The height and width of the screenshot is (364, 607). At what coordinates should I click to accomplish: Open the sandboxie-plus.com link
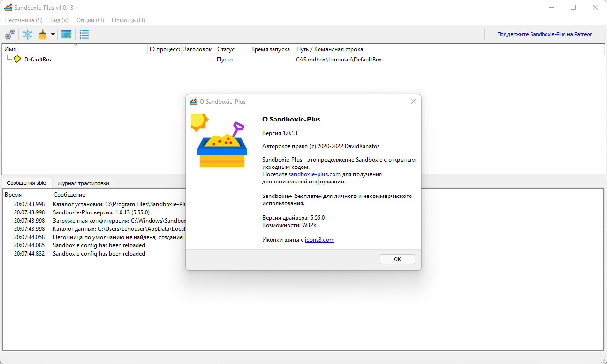315,174
